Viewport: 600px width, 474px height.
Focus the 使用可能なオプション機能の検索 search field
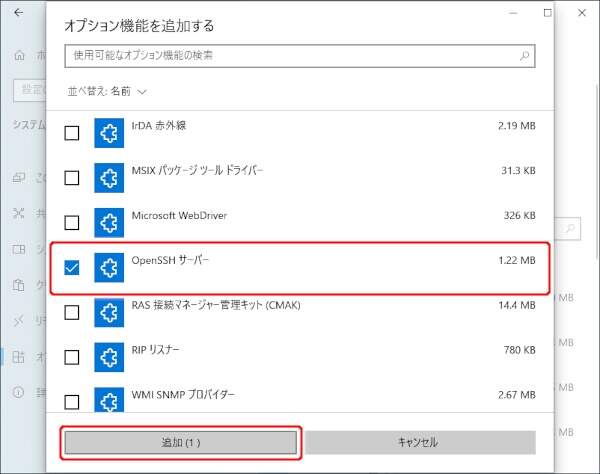pyautogui.click(x=300, y=56)
